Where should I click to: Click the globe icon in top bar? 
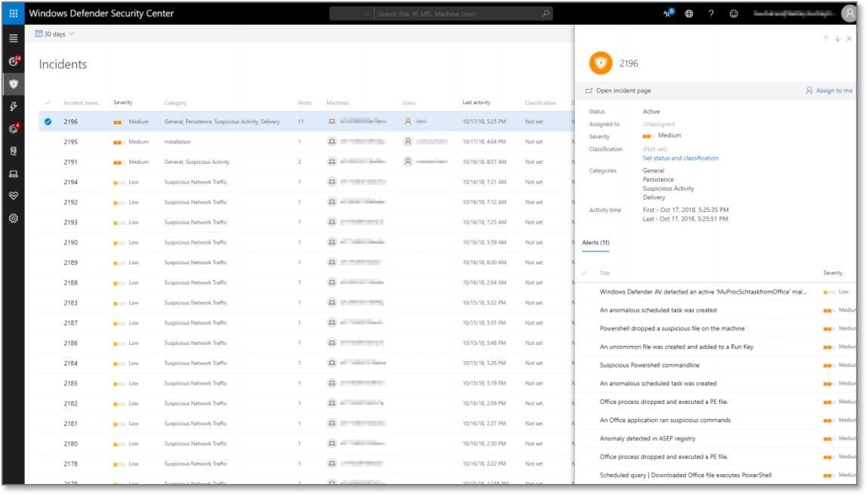[689, 14]
